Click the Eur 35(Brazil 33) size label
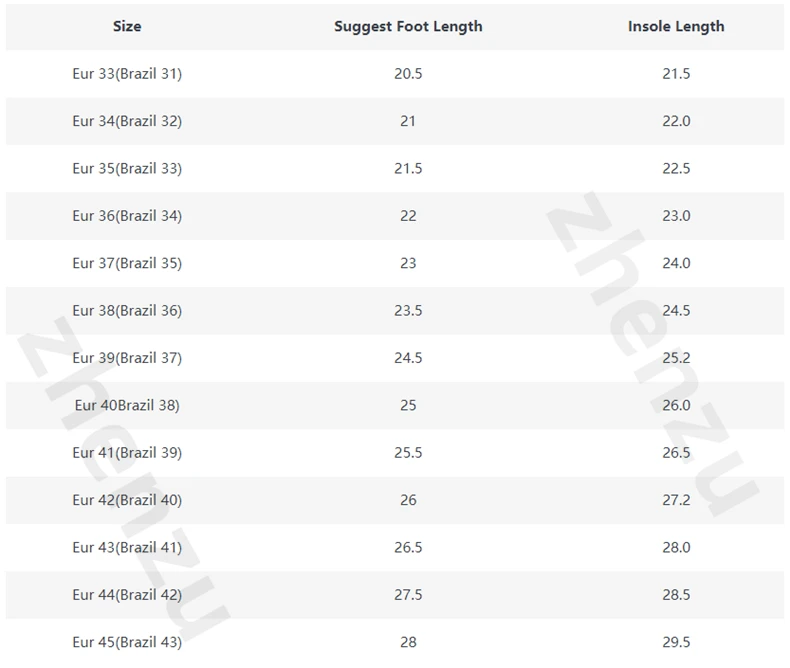This screenshot has width=790, height=668. (x=127, y=169)
